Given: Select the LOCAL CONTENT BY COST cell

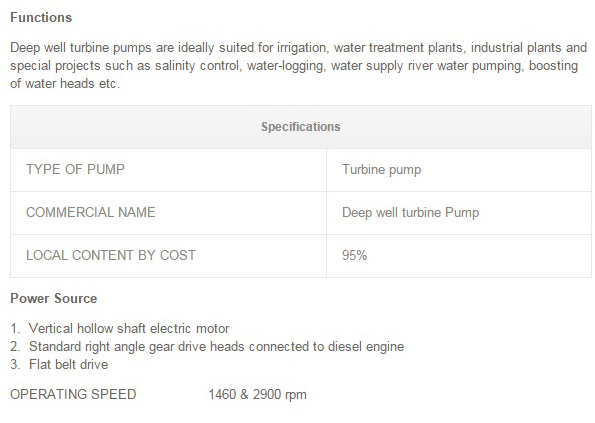Looking at the screenshot, I should [x=168, y=255].
